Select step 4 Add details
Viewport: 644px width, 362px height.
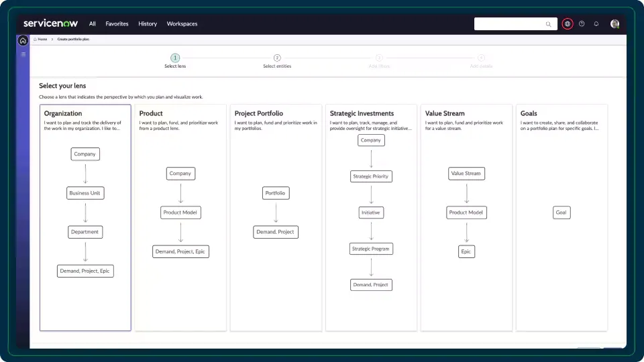pos(482,61)
